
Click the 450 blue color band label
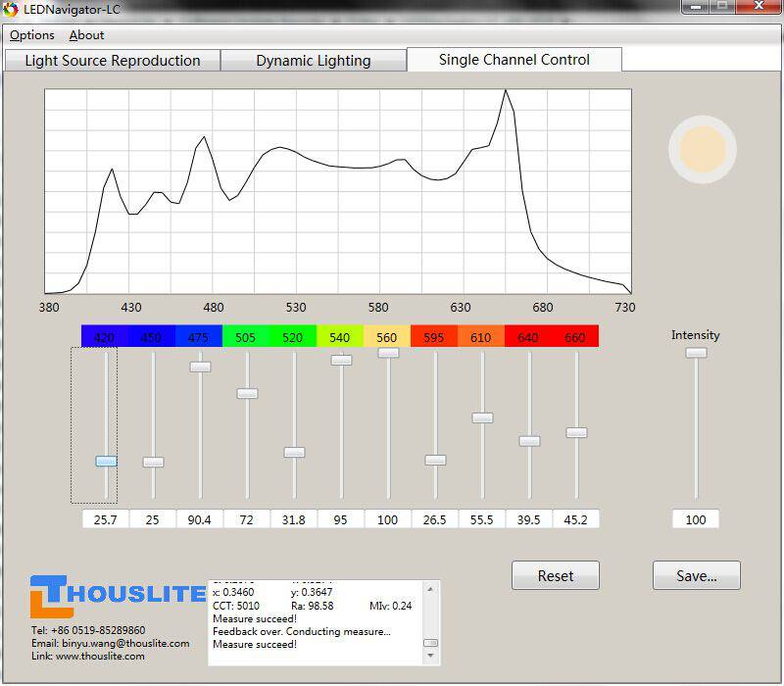(x=152, y=336)
